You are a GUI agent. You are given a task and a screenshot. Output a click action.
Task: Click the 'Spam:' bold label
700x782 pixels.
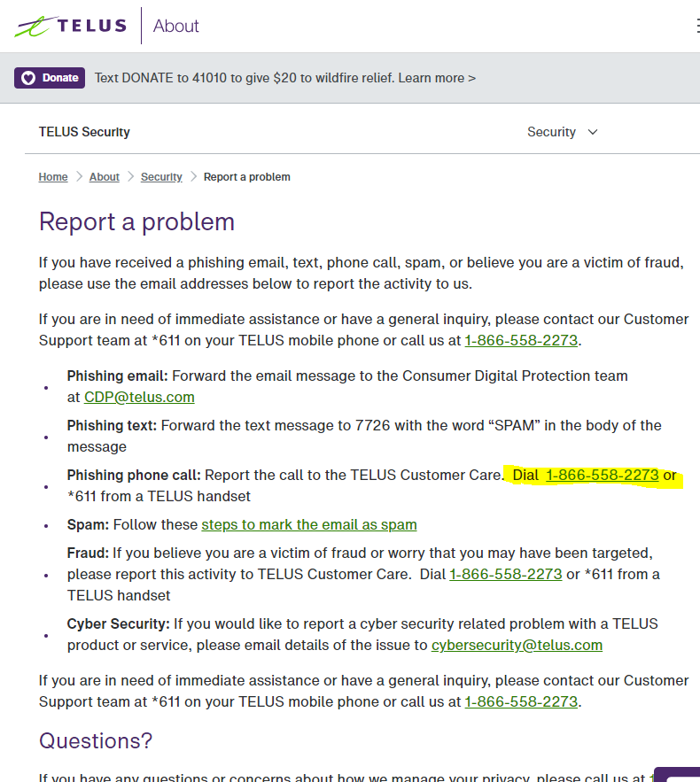tap(88, 524)
